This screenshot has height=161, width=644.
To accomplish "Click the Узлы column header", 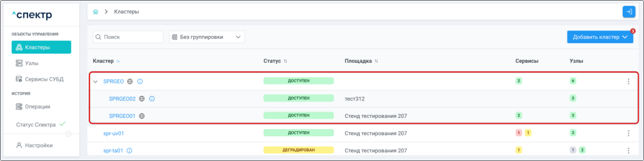I will pos(576,61).
